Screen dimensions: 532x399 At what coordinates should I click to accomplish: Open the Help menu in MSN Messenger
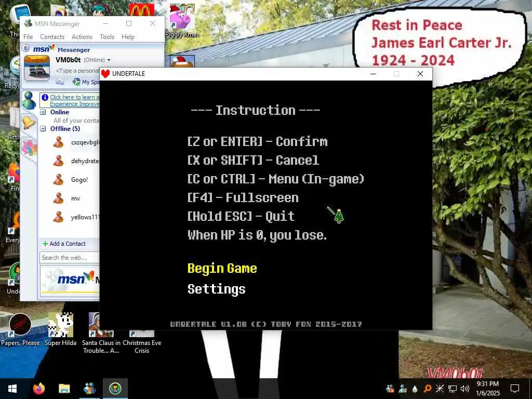pos(128,37)
